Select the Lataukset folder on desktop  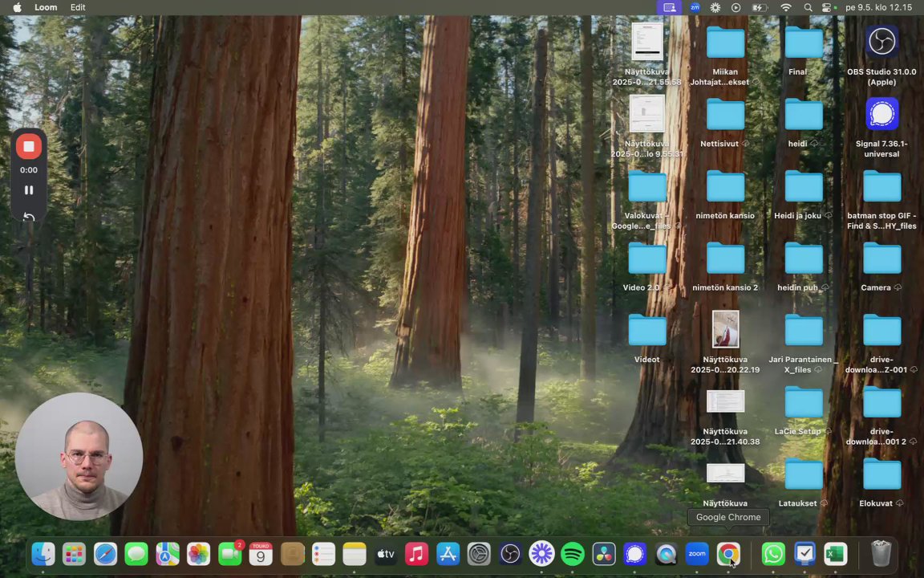pyautogui.click(x=803, y=475)
